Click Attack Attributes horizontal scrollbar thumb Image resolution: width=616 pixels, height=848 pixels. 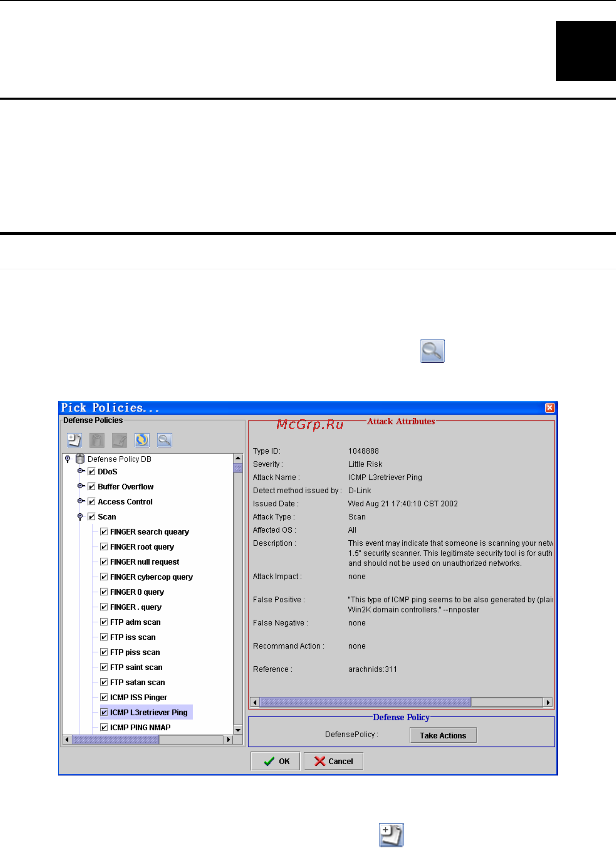(365, 702)
